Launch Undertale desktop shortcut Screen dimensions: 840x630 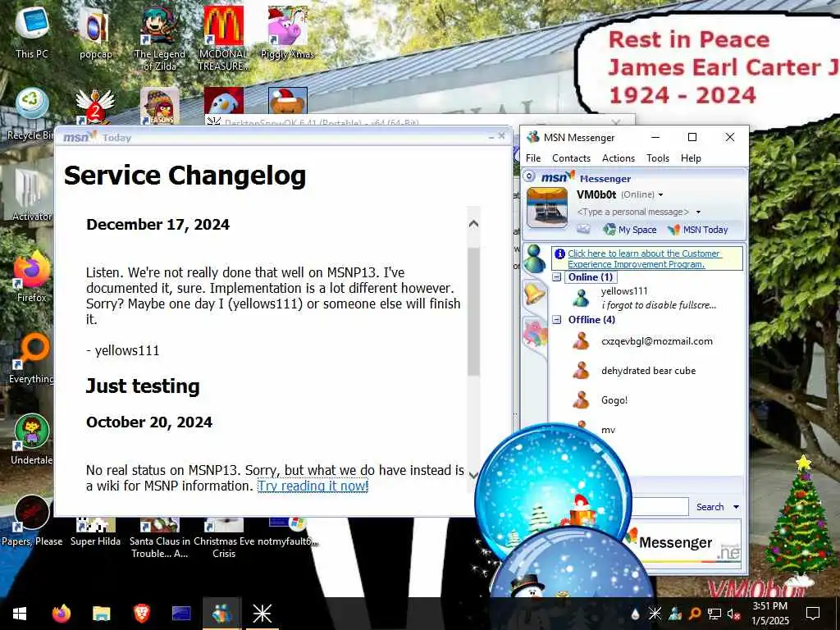coord(32,438)
